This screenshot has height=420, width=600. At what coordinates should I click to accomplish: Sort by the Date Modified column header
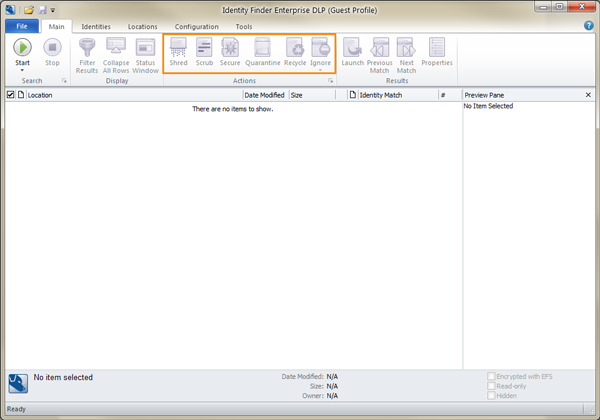(x=265, y=95)
